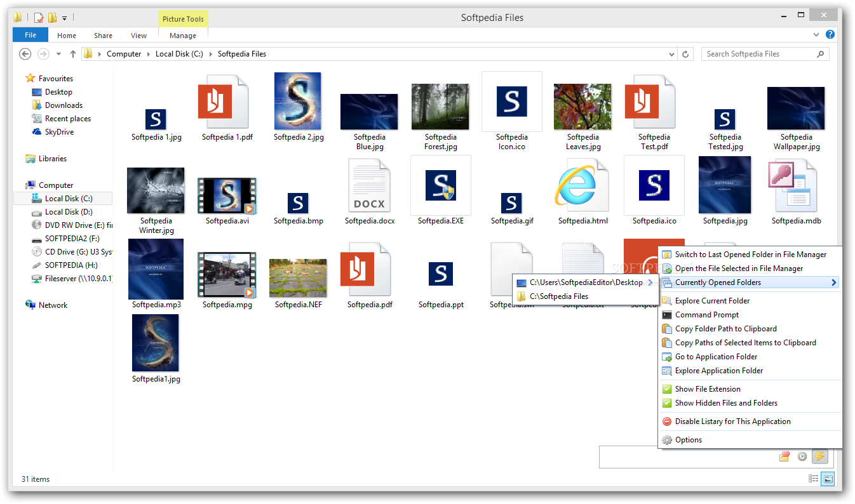This screenshot has width=855, height=504.
Task: Click Switch to Last Opened Folder in File Manager
Action: 751,255
